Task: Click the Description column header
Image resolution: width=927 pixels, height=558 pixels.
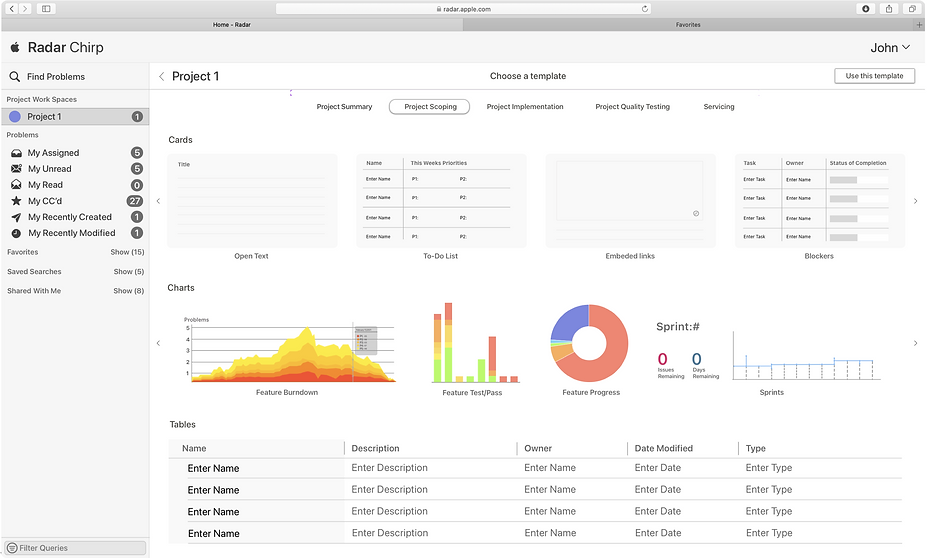Action: click(x=375, y=449)
